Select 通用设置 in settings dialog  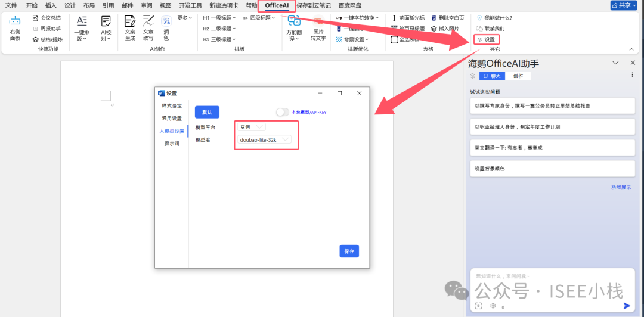click(172, 118)
